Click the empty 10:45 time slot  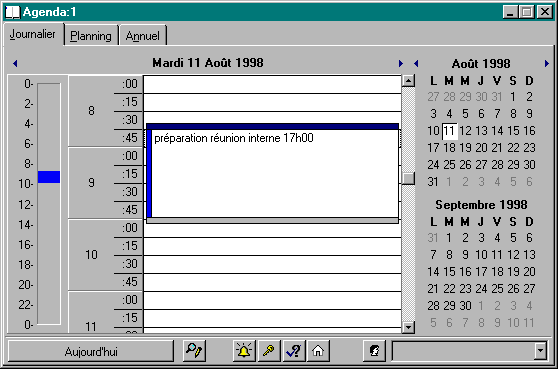tap(272, 283)
